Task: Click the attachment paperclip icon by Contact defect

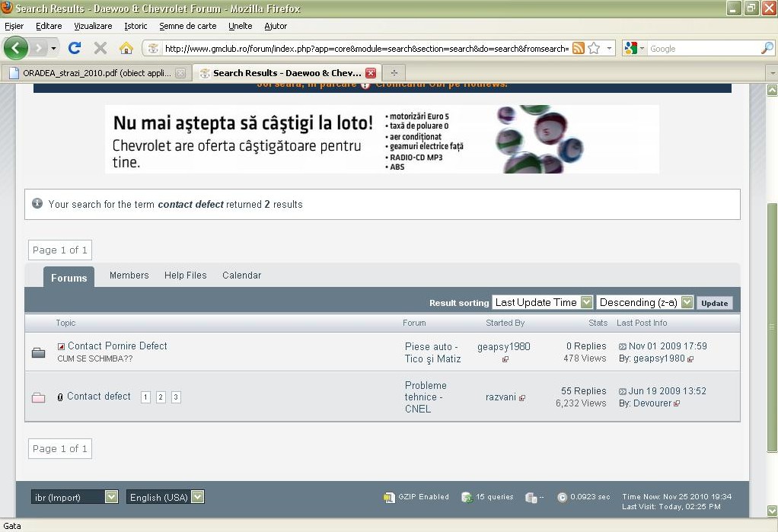Action: pos(60,397)
